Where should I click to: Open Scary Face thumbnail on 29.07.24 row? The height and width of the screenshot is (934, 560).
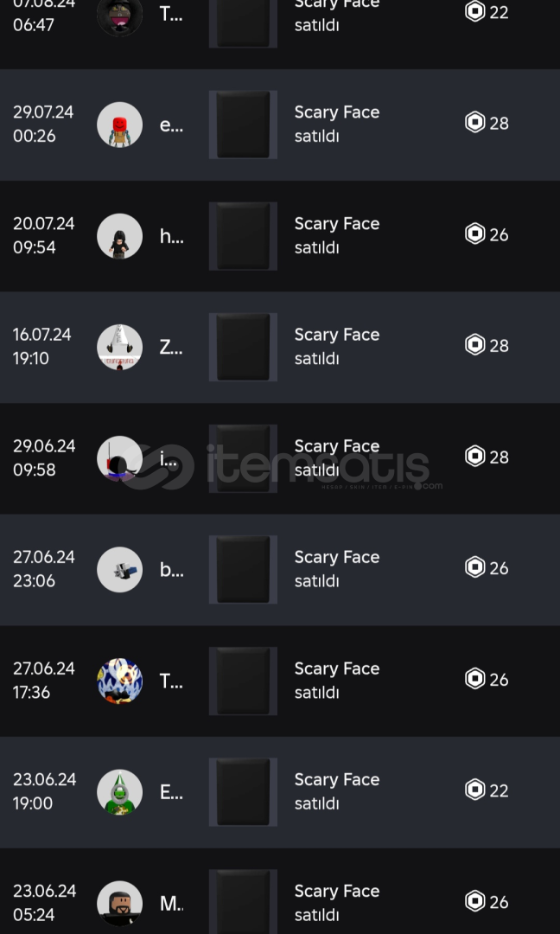(243, 125)
